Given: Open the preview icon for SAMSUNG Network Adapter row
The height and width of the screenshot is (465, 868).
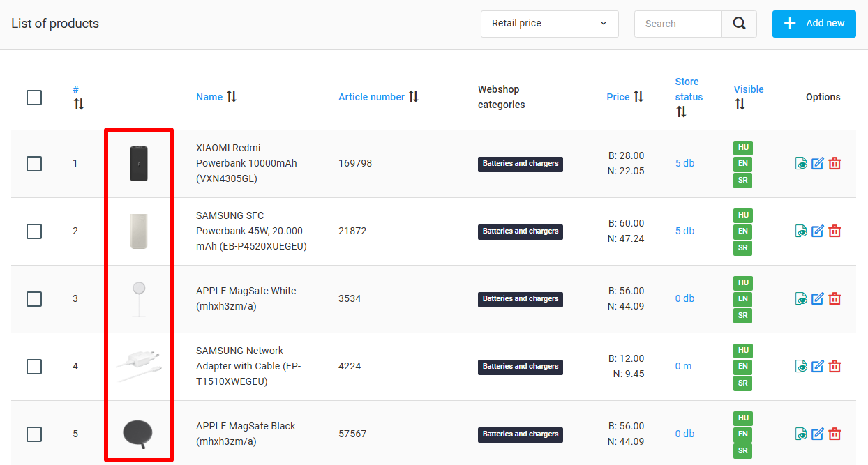Looking at the screenshot, I should coord(801,366).
